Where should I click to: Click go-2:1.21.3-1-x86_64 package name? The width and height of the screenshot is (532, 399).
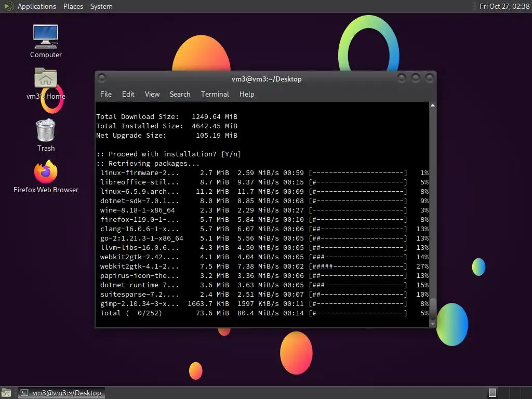coord(141,238)
